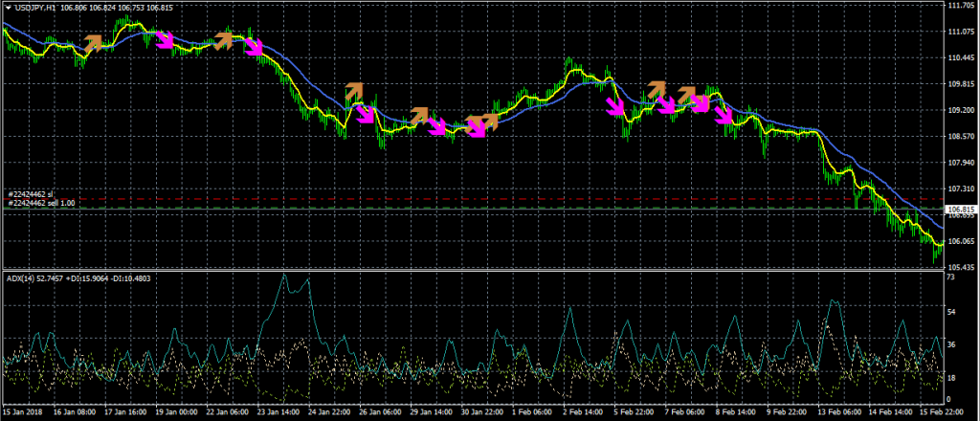This screenshot has width=980, height=421.
Task: Select the magenta down arrow near 23 Jan
Action: tap(255, 46)
